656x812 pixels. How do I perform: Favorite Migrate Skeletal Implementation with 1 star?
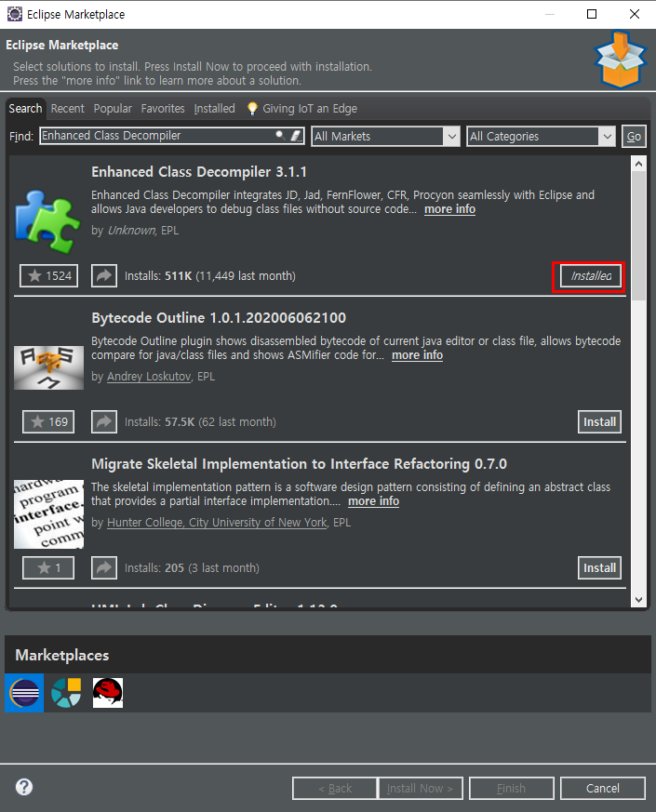pos(48,567)
